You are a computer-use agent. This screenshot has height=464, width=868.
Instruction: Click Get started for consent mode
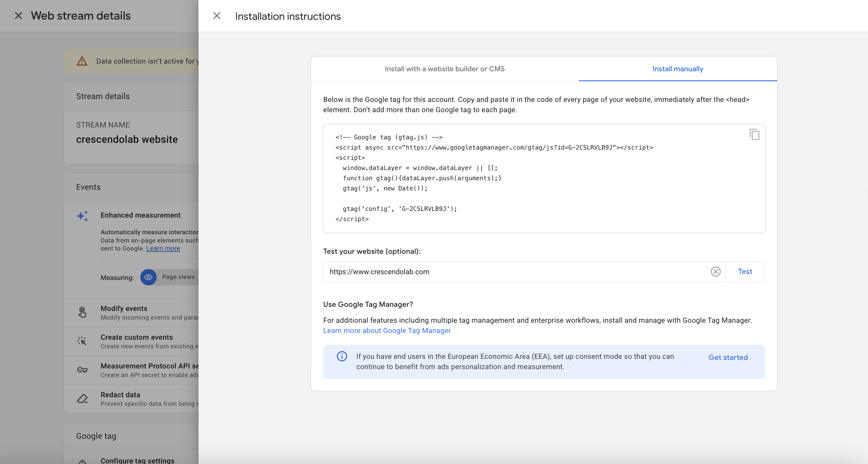[x=728, y=357]
